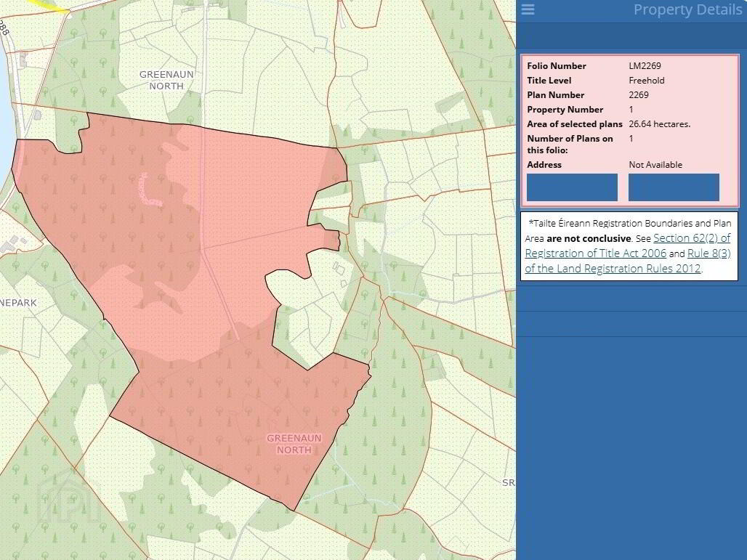Select the GREENAUN NORTH label inside the red parcel

tap(294, 444)
